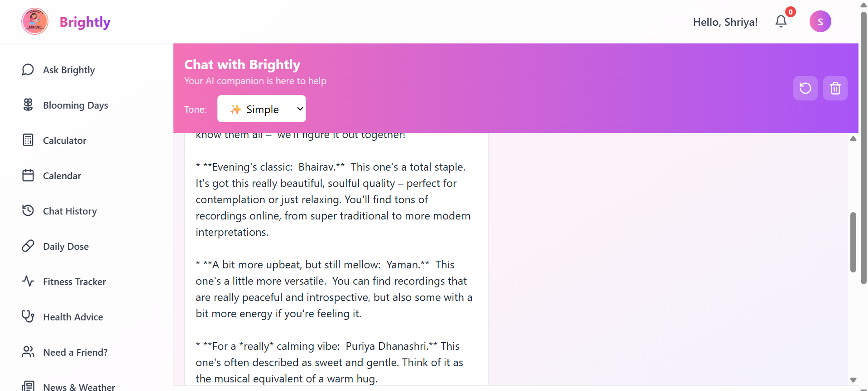Select Health Advice from the sidebar menu
868x391 pixels.
click(73, 316)
